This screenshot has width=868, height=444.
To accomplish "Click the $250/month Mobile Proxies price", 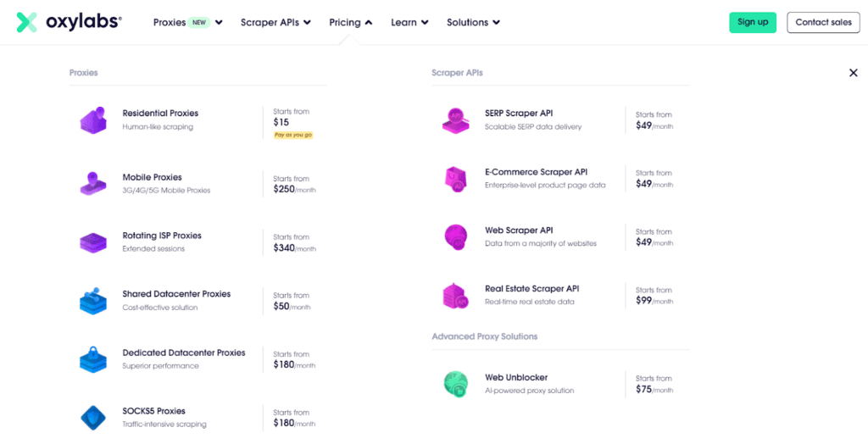I will (x=294, y=189).
